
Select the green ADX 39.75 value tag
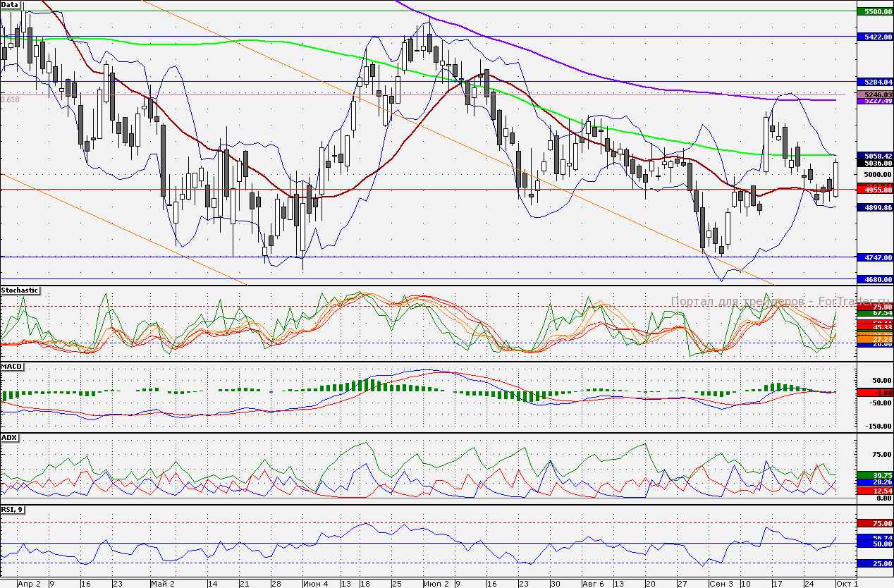click(874, 475)
